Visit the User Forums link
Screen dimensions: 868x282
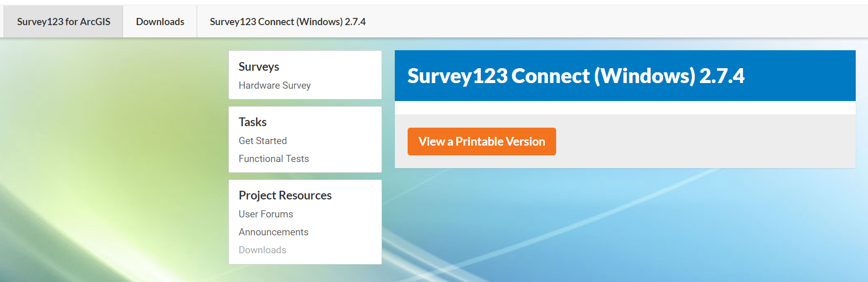pyautogui.click(x=266, y=214)
